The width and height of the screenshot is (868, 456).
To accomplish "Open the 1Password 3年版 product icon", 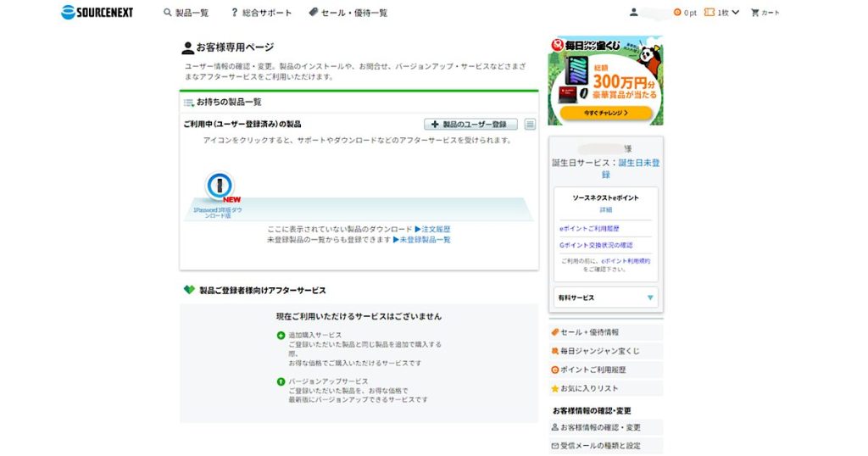I will tap(220, 186).
